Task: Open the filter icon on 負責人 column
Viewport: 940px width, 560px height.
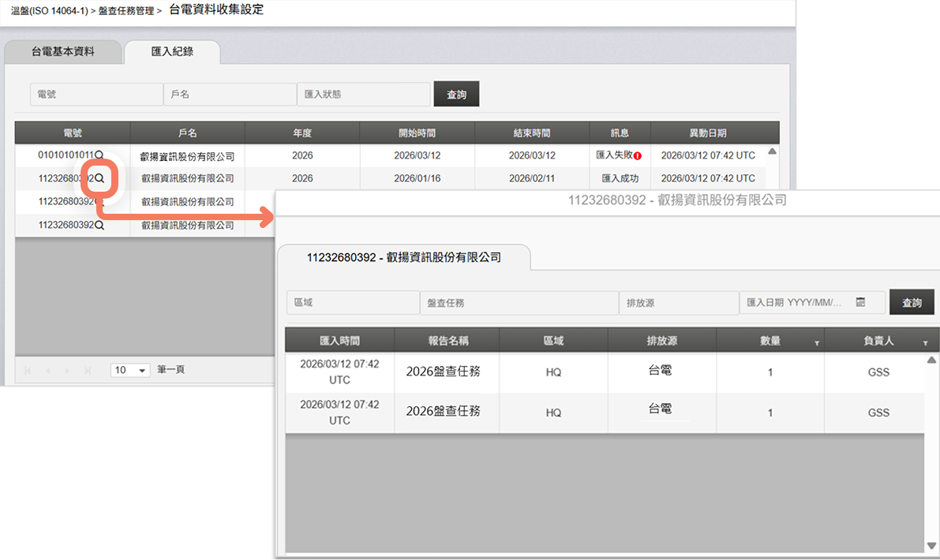Action: (925, 343)
